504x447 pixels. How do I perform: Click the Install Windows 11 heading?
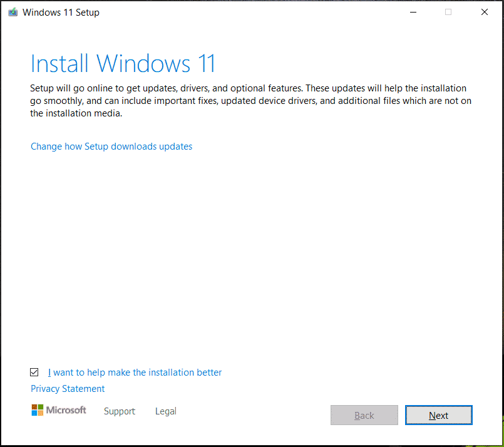point(123,64)
